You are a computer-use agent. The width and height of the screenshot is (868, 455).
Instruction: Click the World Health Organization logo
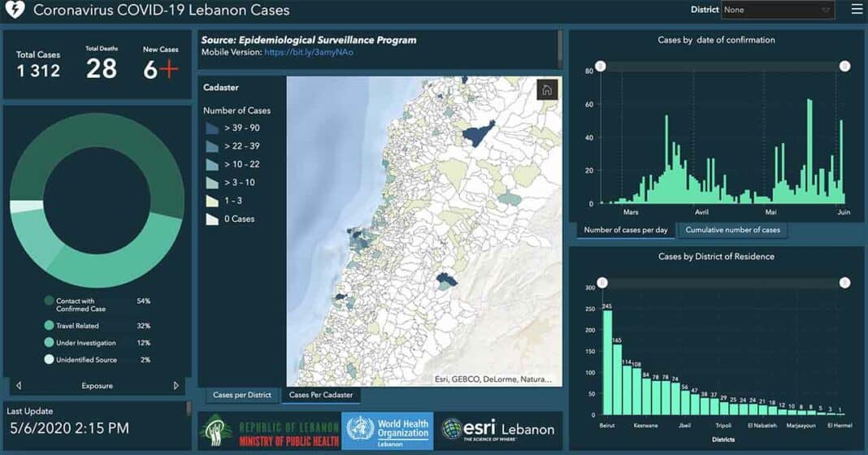click(x=388, y=430)
